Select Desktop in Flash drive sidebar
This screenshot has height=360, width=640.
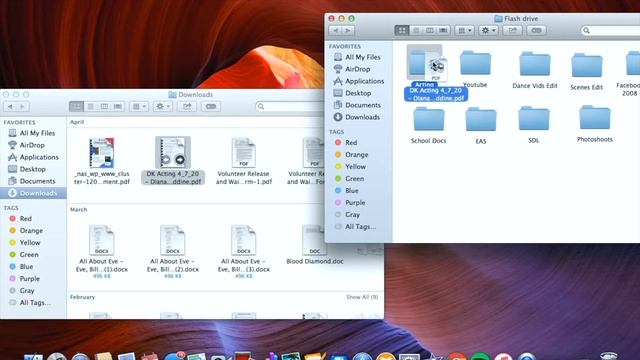coord(358,93)
